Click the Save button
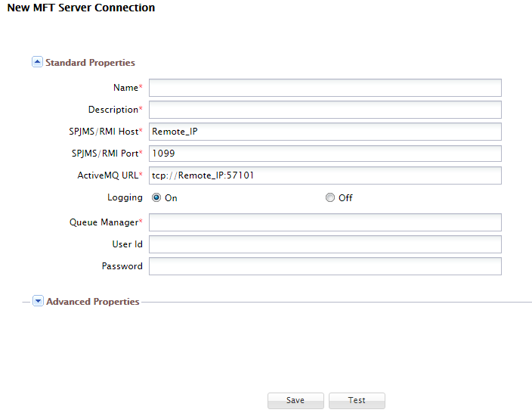The height and width of the screenshot is (419, 532). click(295, 401)
